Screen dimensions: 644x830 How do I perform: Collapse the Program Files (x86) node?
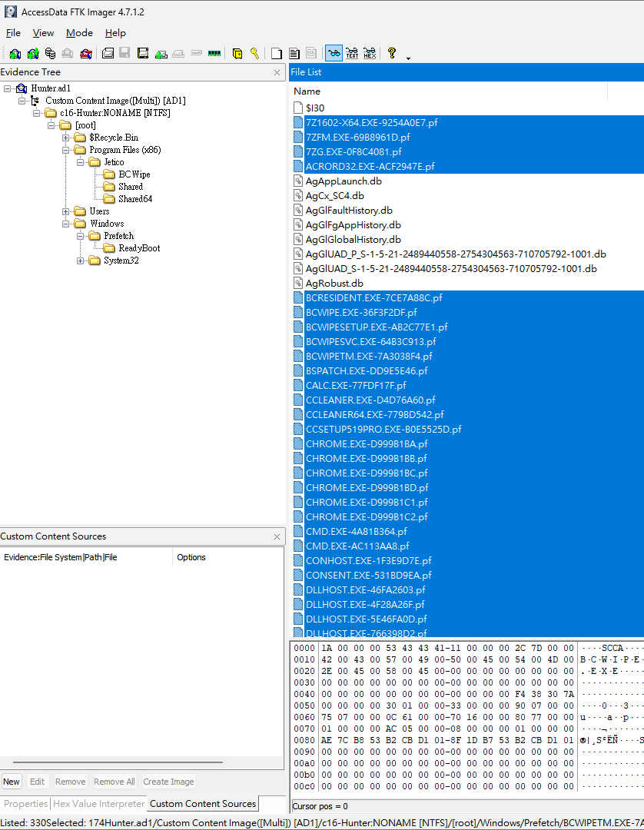[x=66, y=150]
